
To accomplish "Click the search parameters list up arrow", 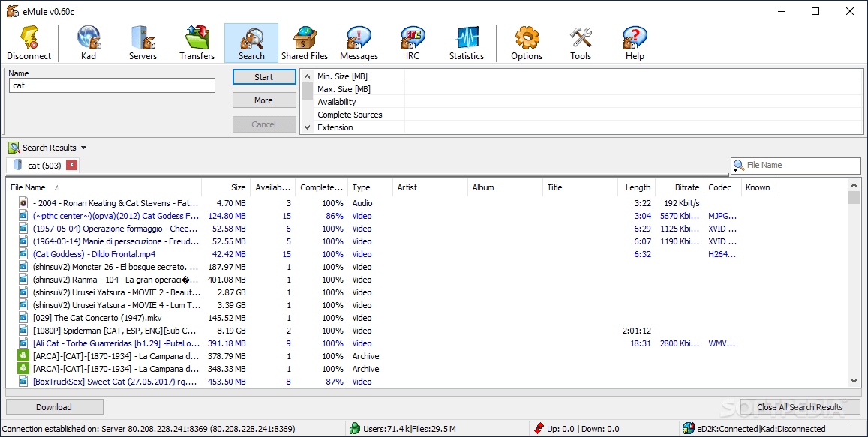I will 308,76.
